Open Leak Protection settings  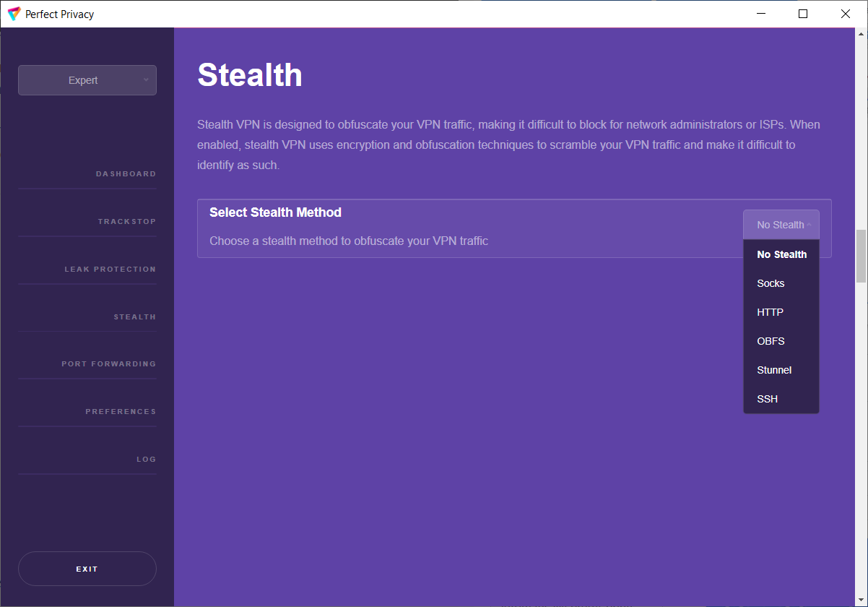coord(110,270)
